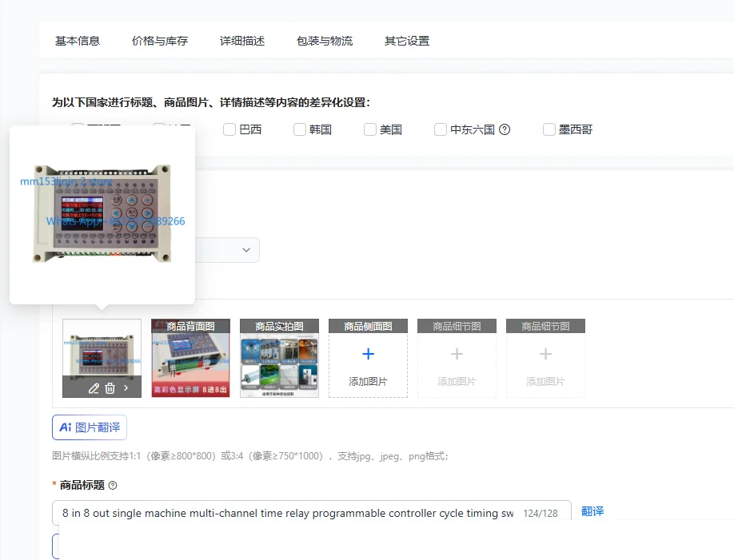This screenshot has width=734, height=560.
Task: Toggle the 墨西哥 checkbox
Action: pos(549,129)
